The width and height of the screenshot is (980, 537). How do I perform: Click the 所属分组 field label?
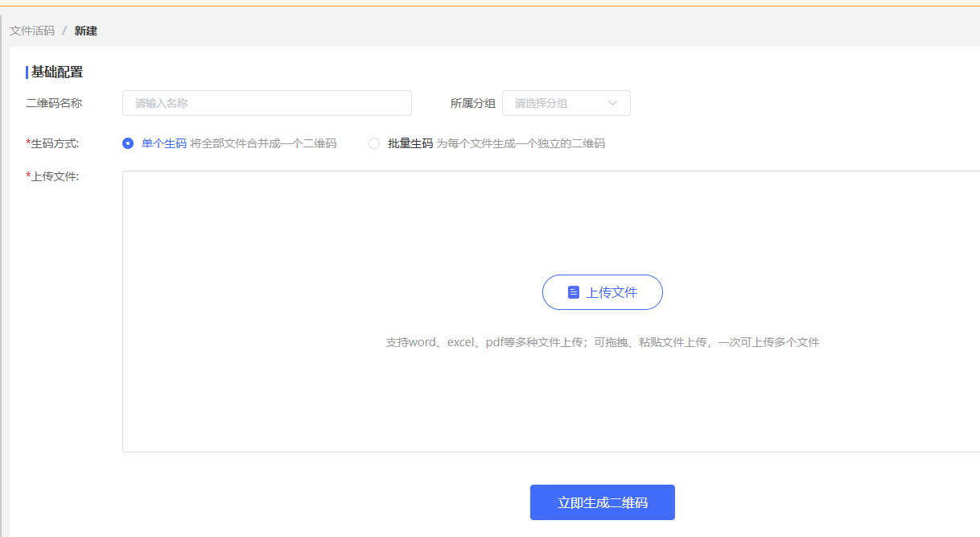click(x=473, y=103)
